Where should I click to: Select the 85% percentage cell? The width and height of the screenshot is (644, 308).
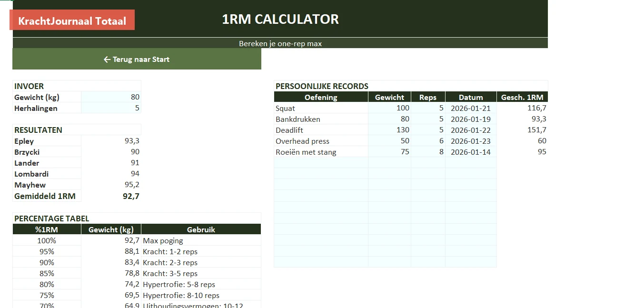(47, 273)
